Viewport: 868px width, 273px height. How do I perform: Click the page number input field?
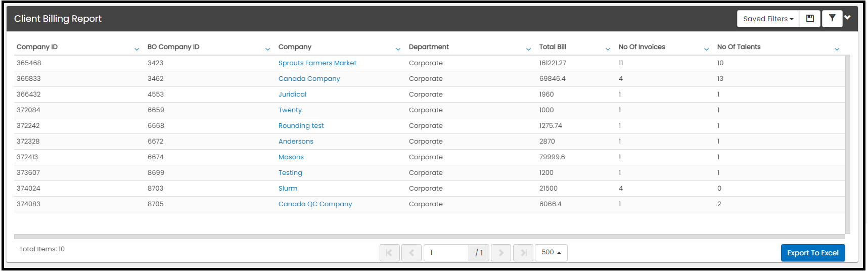(446, 253)
